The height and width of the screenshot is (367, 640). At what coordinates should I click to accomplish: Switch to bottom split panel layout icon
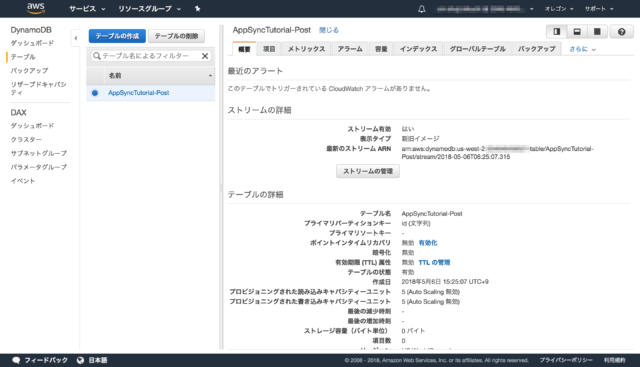coord(577,31)
